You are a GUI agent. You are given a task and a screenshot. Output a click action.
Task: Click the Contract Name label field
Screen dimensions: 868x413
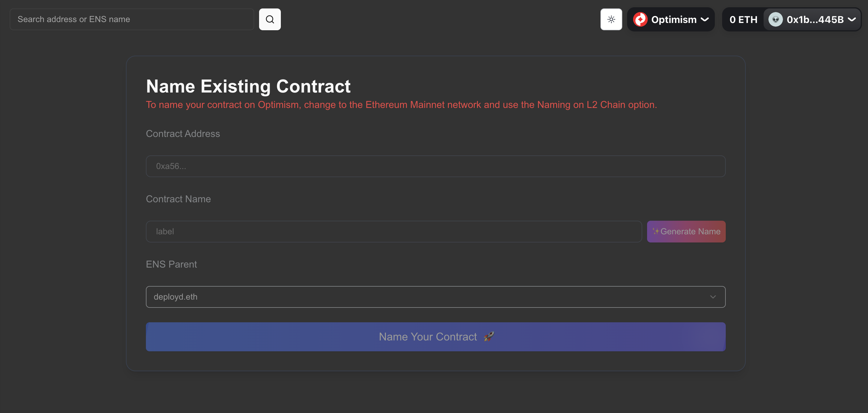pos(393,231)
